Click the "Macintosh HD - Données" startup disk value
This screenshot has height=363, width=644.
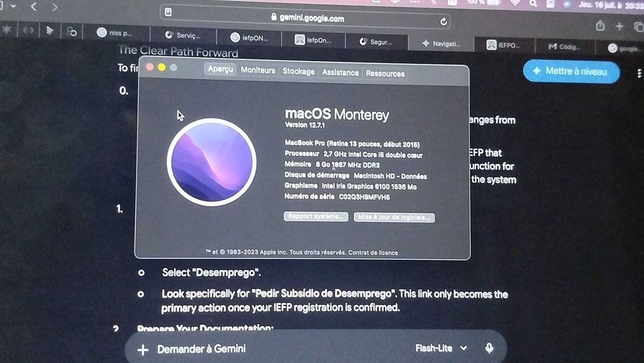(390, 176)
